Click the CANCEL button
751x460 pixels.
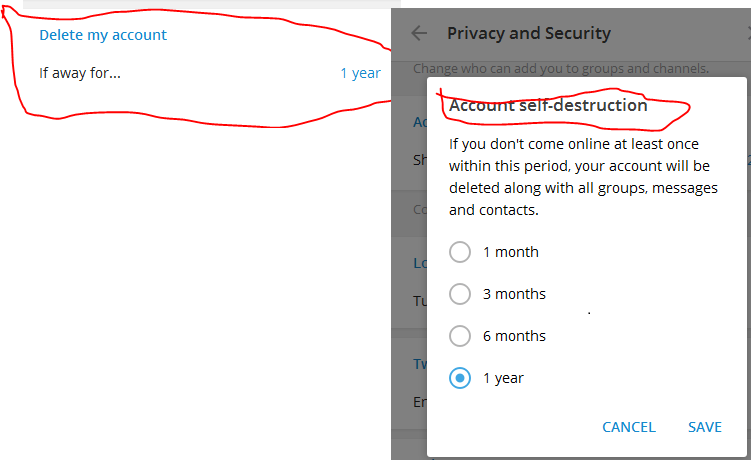[628, 427]
